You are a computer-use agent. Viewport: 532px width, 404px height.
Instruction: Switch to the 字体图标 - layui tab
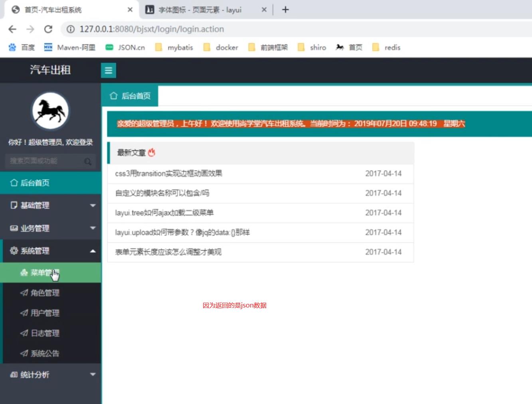205,10
